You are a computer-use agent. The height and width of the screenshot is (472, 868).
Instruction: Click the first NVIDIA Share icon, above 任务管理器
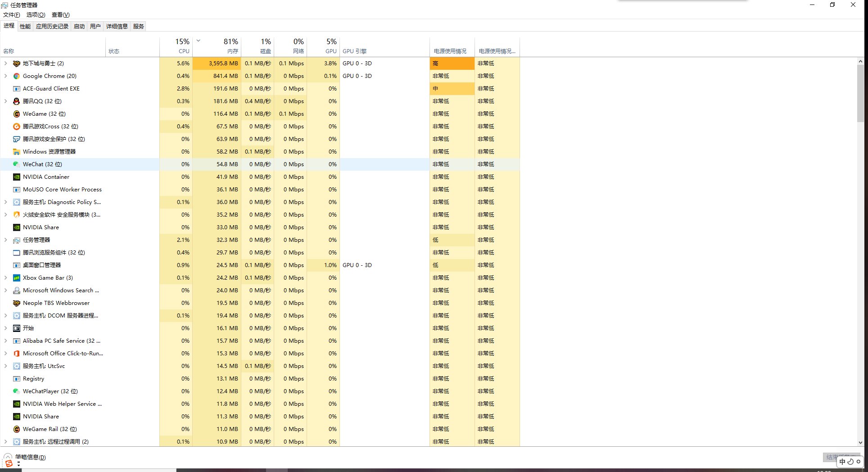pos(17,227)
